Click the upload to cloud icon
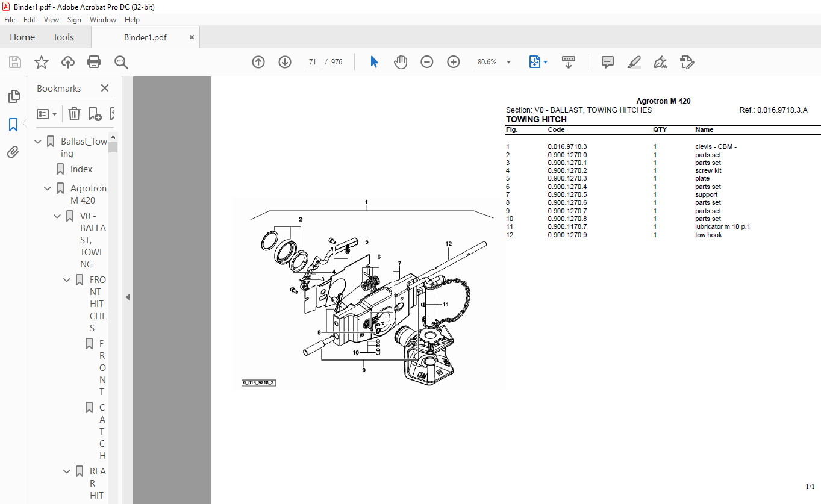The height and width of the screenshot is (504, 821). (x=68, y=62)
